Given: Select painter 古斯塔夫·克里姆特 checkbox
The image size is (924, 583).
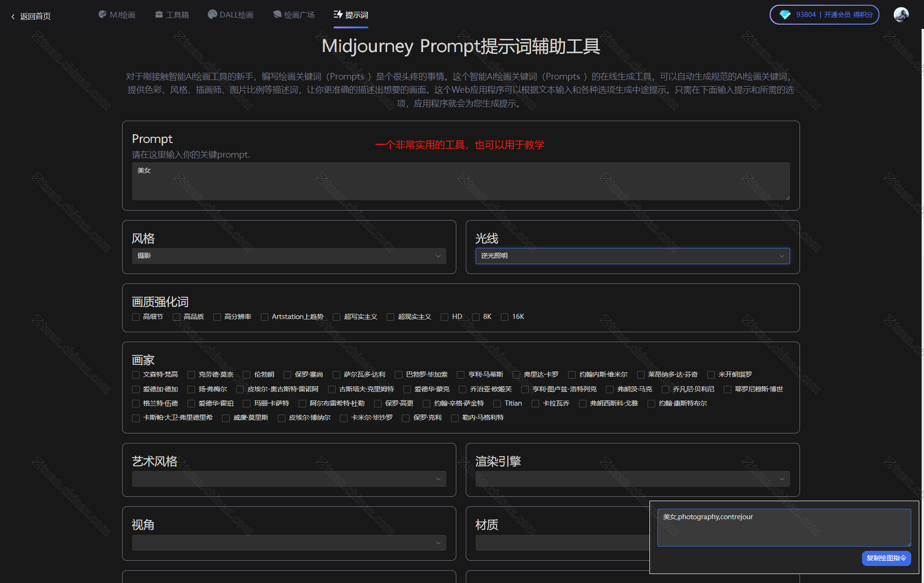Looking at the screenshot, I should point(332,389).
